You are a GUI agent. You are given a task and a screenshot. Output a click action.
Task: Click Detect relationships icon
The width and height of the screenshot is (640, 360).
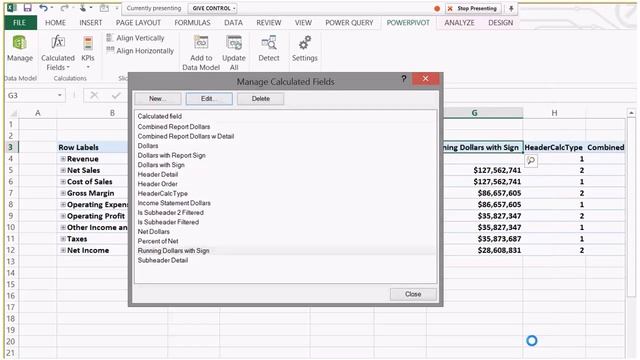(269, 42)
